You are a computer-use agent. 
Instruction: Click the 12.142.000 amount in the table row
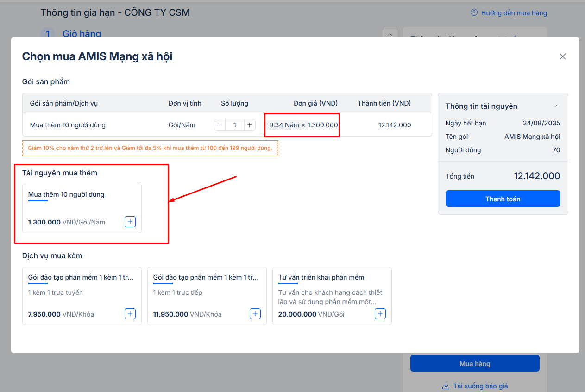pyautogui.click(x=395, y=125)
